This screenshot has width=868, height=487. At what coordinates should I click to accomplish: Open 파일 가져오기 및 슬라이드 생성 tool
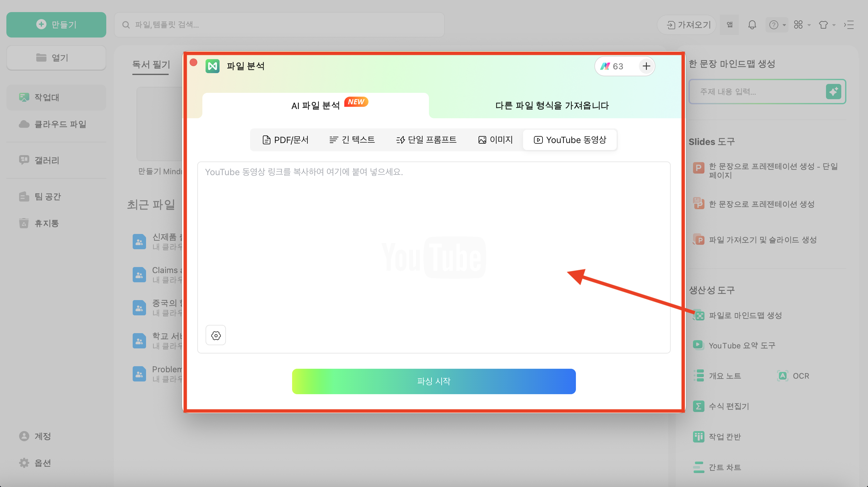coord(755,240)
